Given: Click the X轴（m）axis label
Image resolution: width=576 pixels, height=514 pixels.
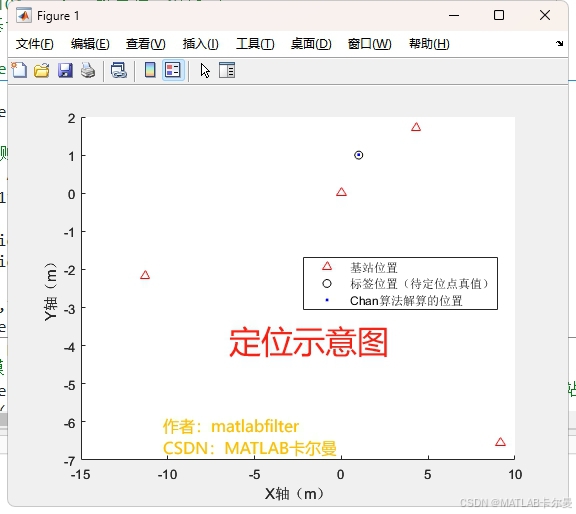Looking at the screenshot, I should tap(294, 494).
